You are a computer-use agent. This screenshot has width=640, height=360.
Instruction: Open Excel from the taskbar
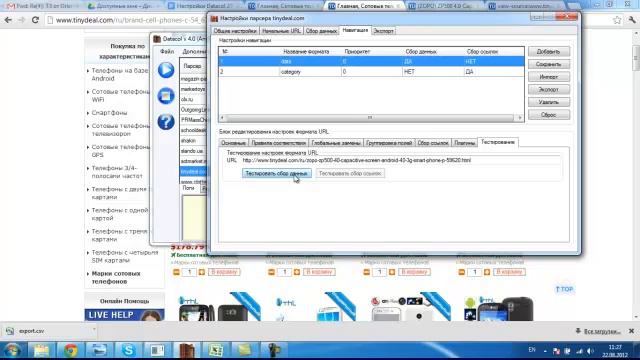click(216, 350)
